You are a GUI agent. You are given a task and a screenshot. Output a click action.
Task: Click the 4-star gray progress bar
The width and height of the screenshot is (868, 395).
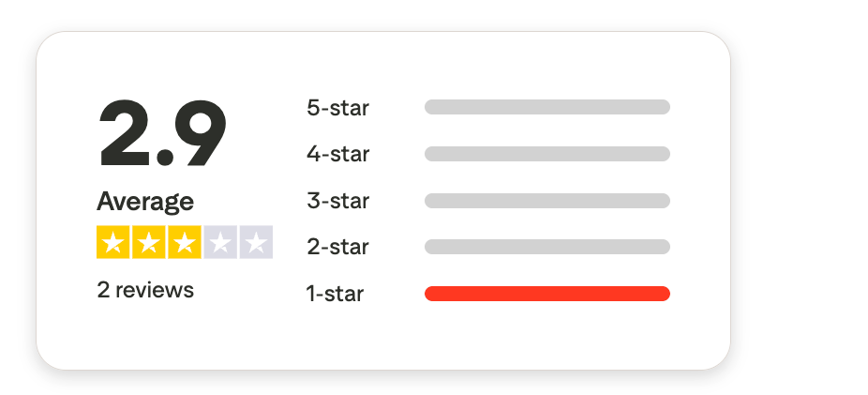click(x=546, y=154)
